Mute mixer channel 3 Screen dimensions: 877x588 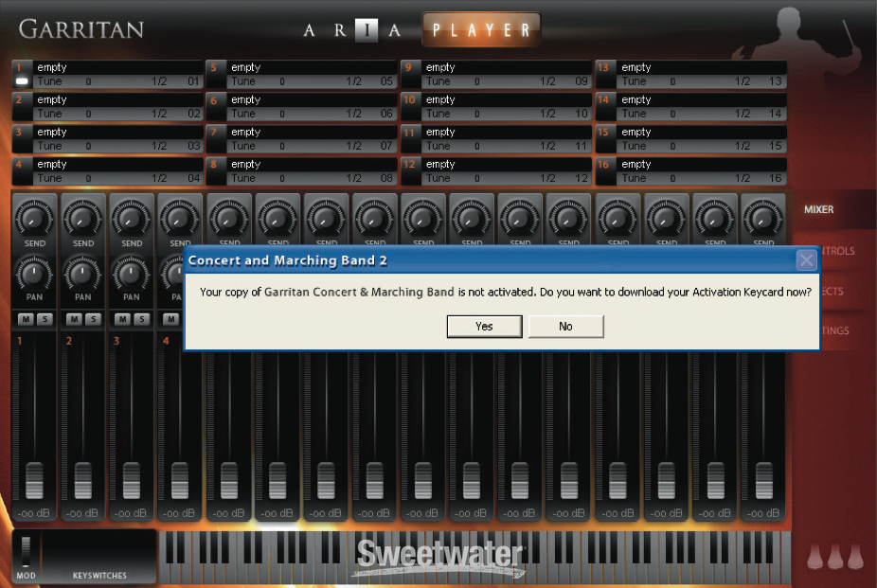coord(123,319)
